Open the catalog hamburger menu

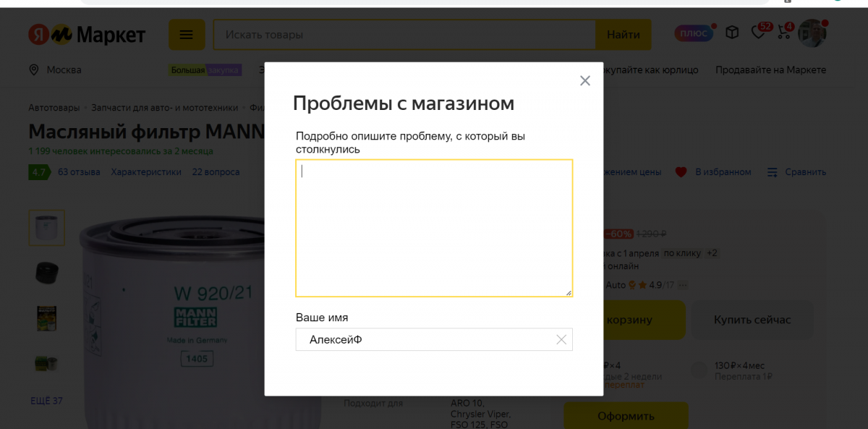coord(187,35)
